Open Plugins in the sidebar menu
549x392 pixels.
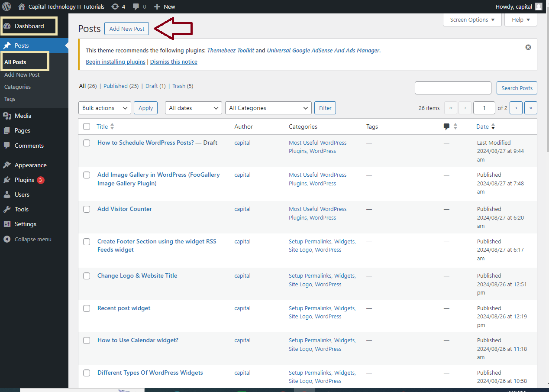click(x=24, y=180)
